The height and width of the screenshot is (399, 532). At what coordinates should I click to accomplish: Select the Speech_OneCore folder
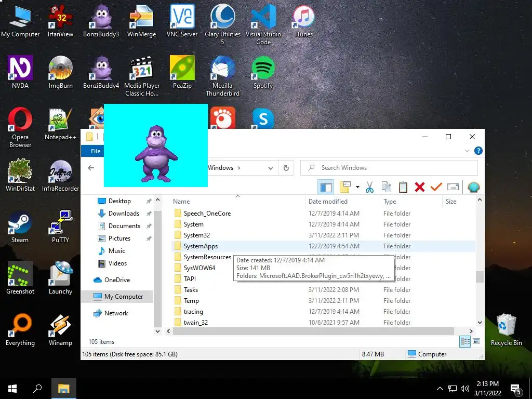324,214
